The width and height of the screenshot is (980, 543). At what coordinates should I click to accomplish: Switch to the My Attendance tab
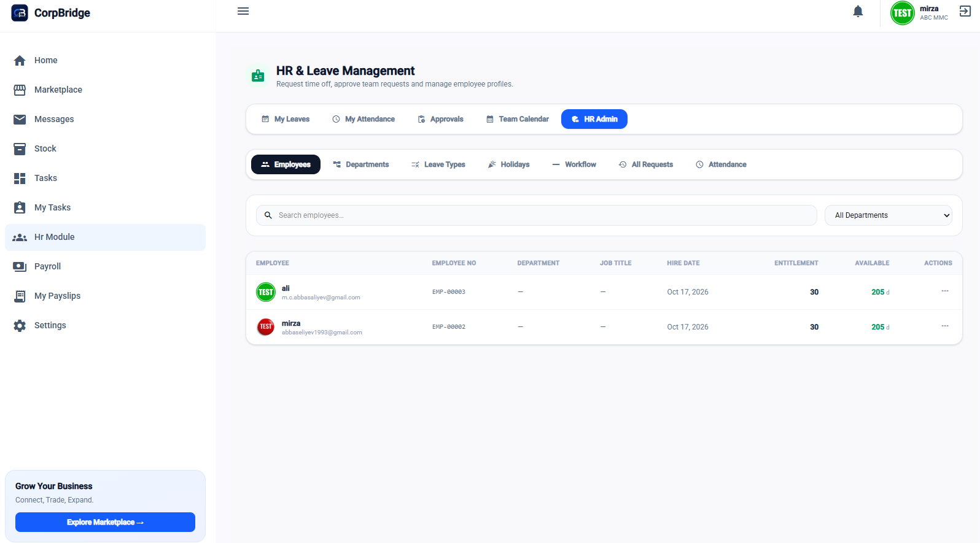364,119
